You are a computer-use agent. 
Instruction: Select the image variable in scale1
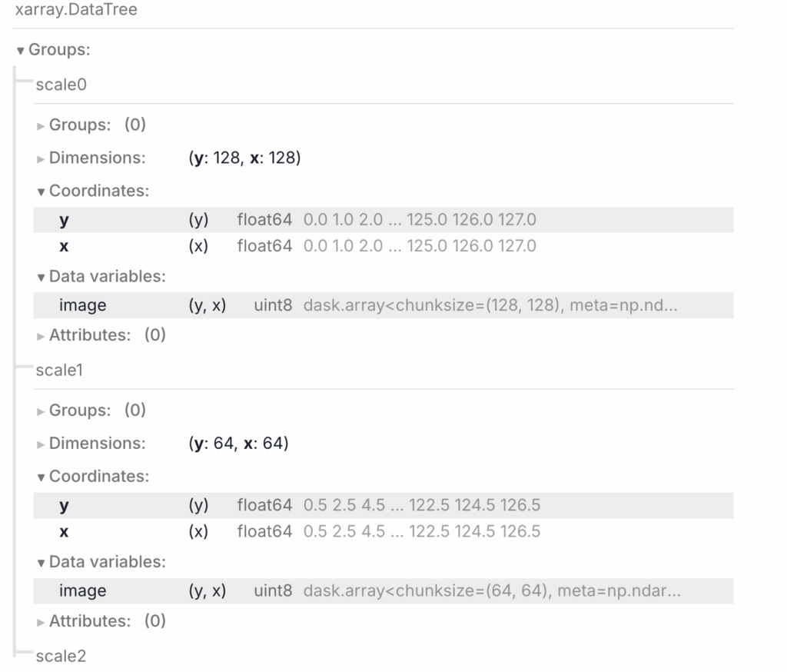(82, 590)
